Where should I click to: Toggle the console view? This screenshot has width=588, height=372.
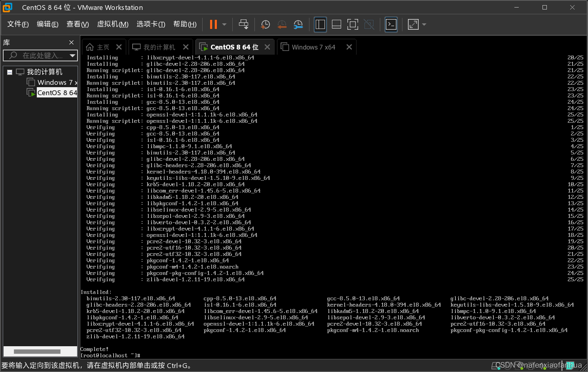[x=391, y=24]
